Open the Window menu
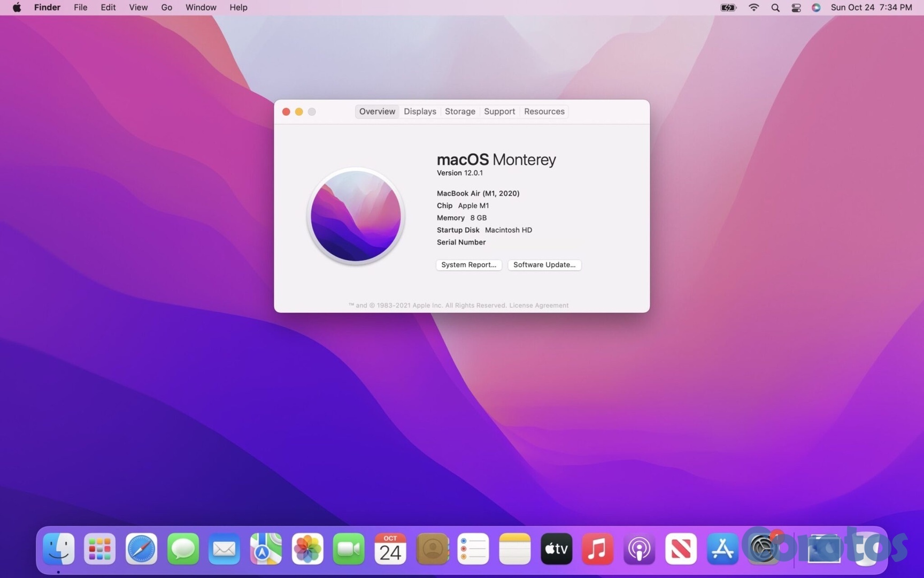The width and height of the screenshot is (924, 578). click(x=201, y=7)
